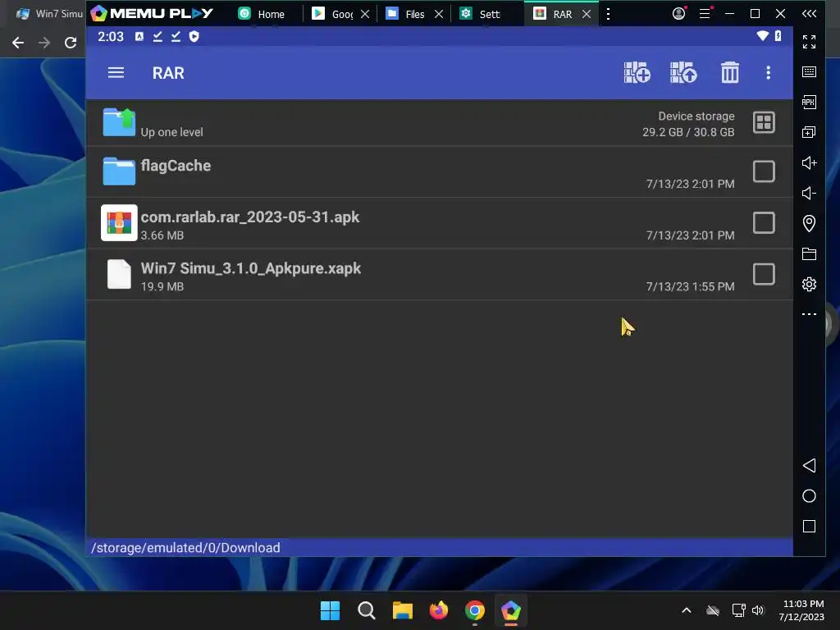Image resolution: width=840 pixels, height=630 pixels.
Task: Click the add files to archive icon
Action: (637, 72)
